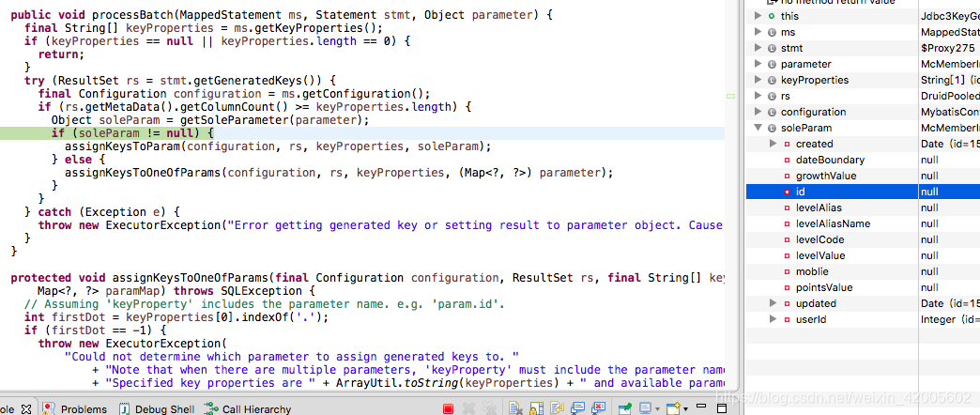This screenshot has height=415, width=980.
Task: Toggle the Word Wrap icon in console toolbar
Action: tap(557, 408)
